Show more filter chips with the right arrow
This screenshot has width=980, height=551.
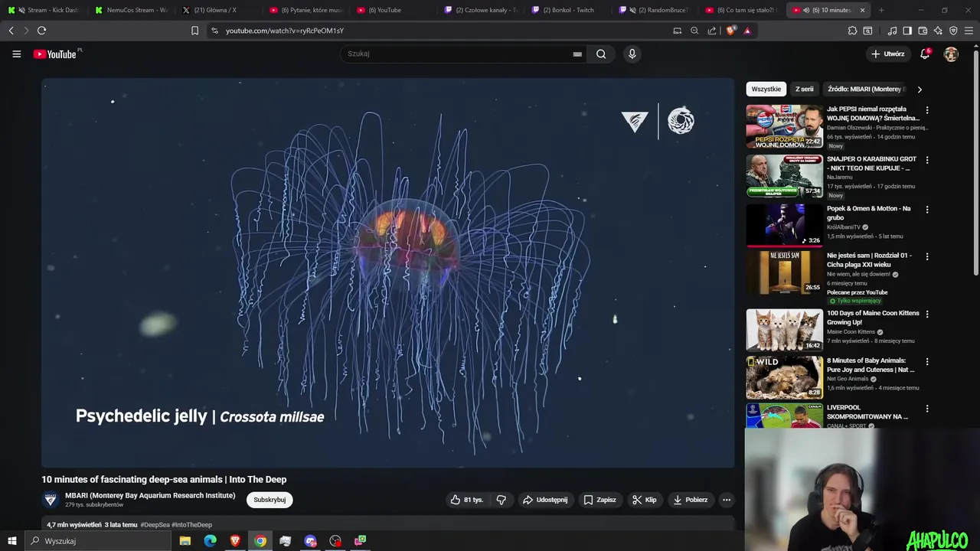(920, 90)
